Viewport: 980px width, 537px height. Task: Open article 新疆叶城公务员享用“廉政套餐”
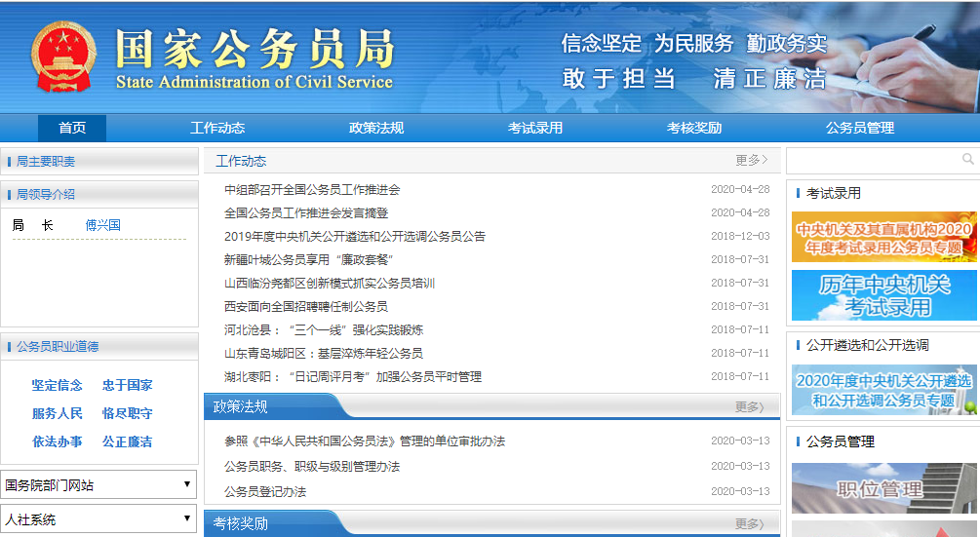(x=309, y=260)
